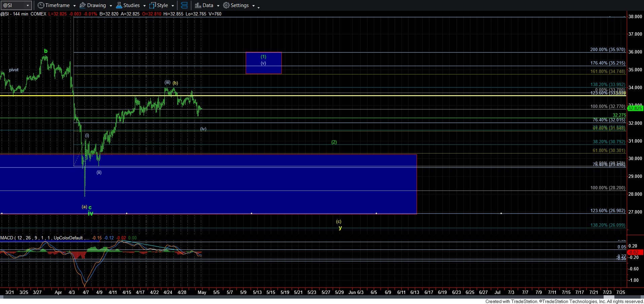Select the (i) wave label

tap(87, 136)
